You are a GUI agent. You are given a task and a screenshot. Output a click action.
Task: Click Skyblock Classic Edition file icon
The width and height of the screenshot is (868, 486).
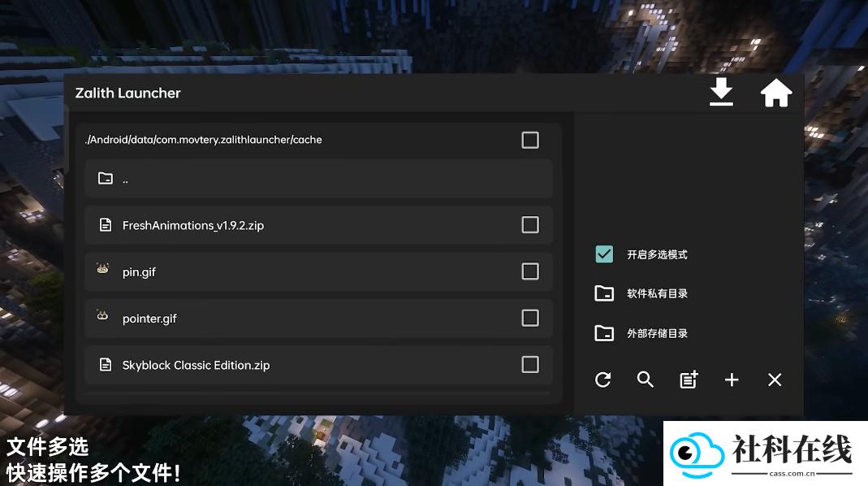tap(106, 364)
